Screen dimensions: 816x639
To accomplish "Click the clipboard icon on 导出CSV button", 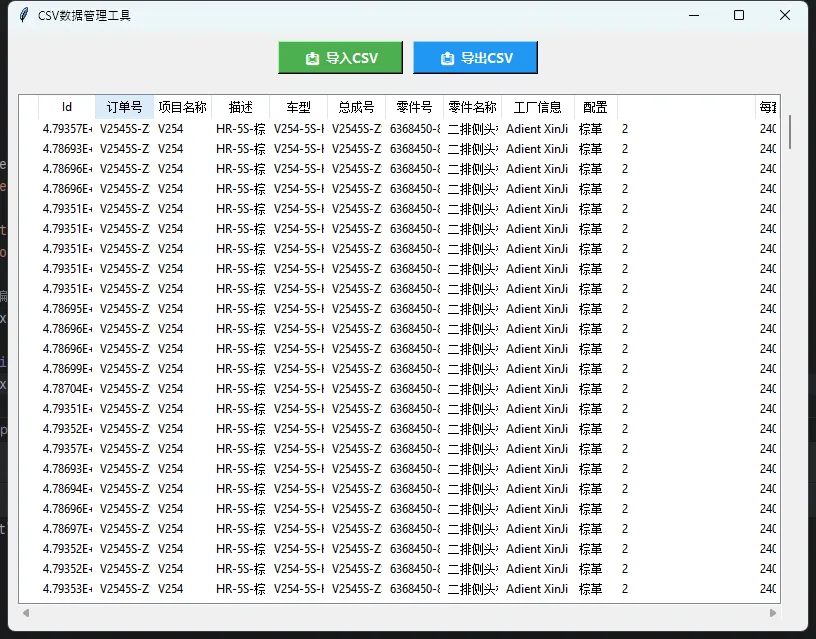I will coord(446,58).
